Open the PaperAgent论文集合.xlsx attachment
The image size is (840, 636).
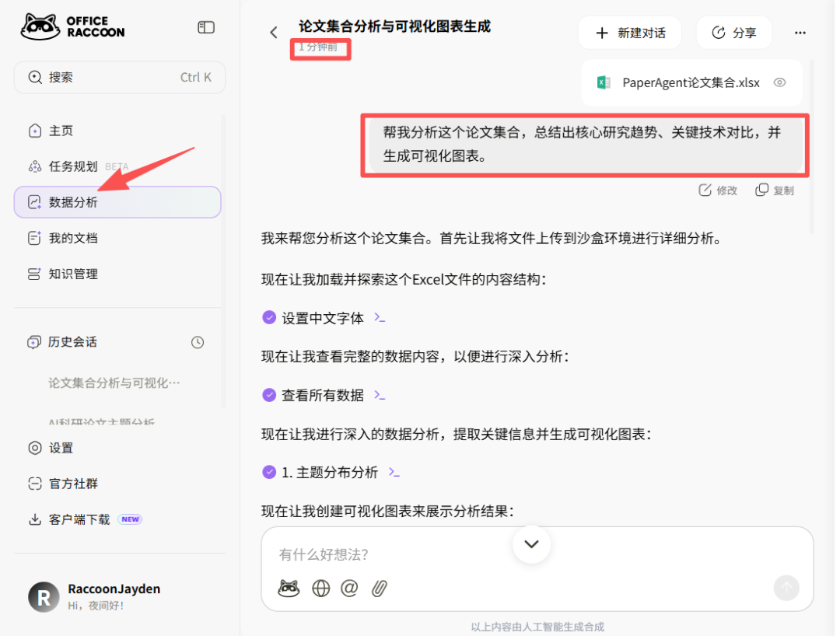click(691, 82)
